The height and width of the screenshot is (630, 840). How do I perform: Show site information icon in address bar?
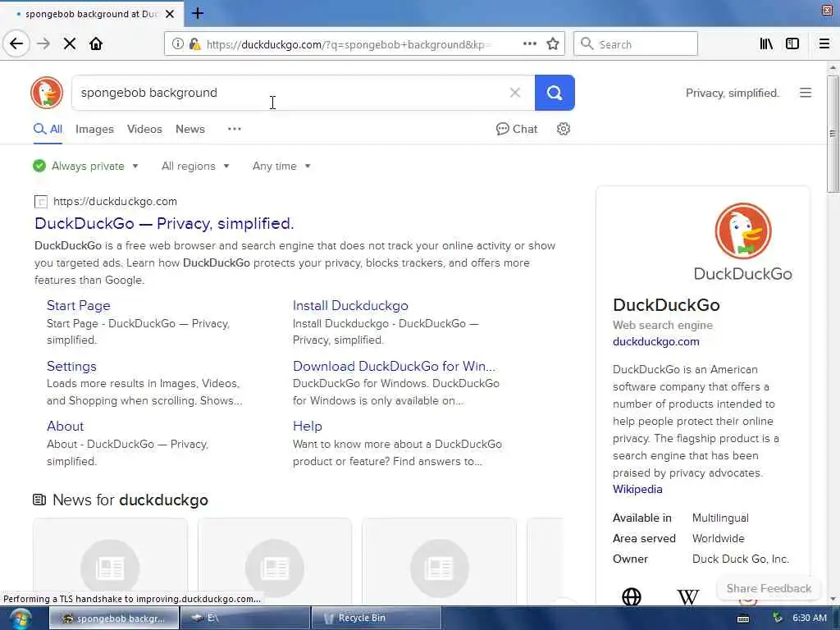[x=177, y=44]
